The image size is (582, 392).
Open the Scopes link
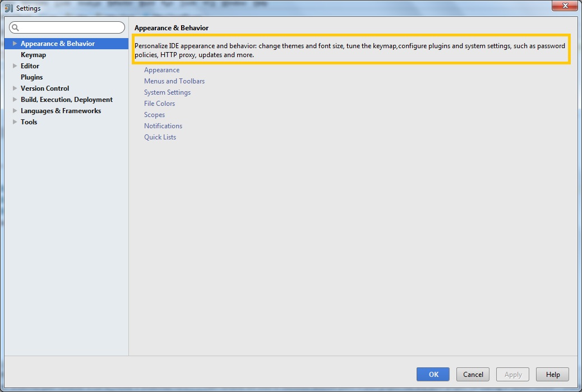pyautogui.click(x=154, y=115)
